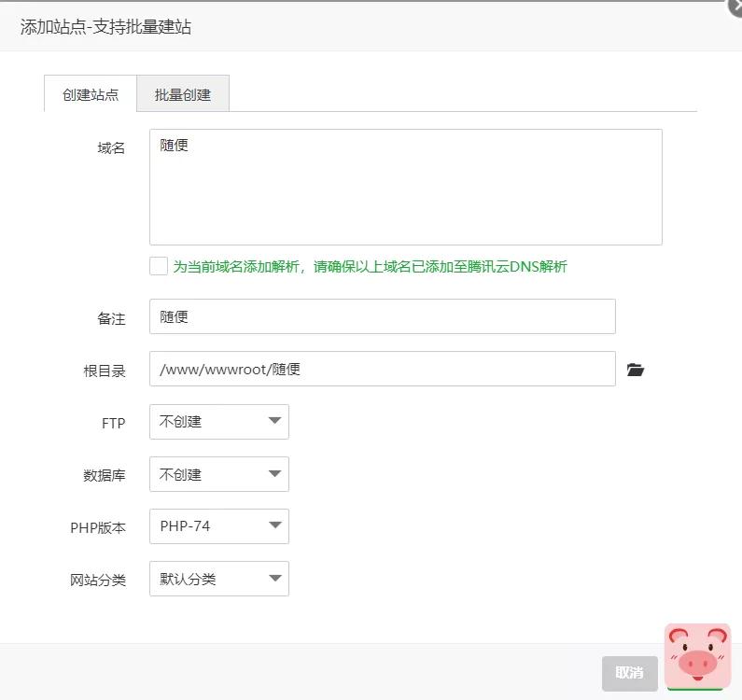The height and width of the screenshot is (700, 742).
Task: Click the 根目录 path input field
Action: pyautogui.click(x=383, y=369)
